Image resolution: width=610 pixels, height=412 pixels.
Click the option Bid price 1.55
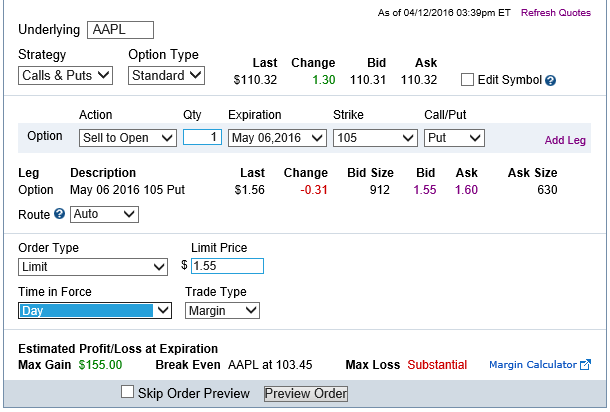(425, 190)
